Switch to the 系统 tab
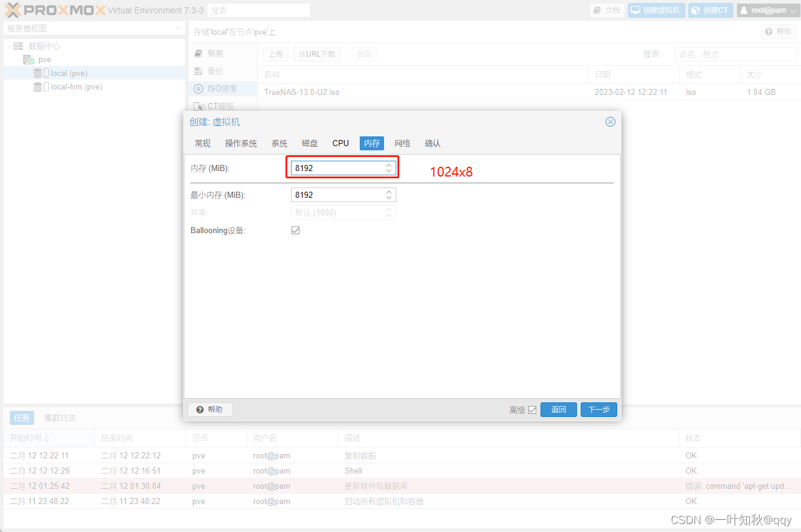801x532 pixels. pos(279,143)
